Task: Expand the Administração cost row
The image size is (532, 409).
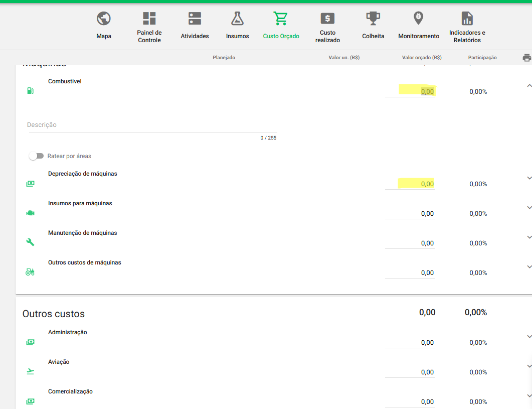Action: (x=529, y=337)
